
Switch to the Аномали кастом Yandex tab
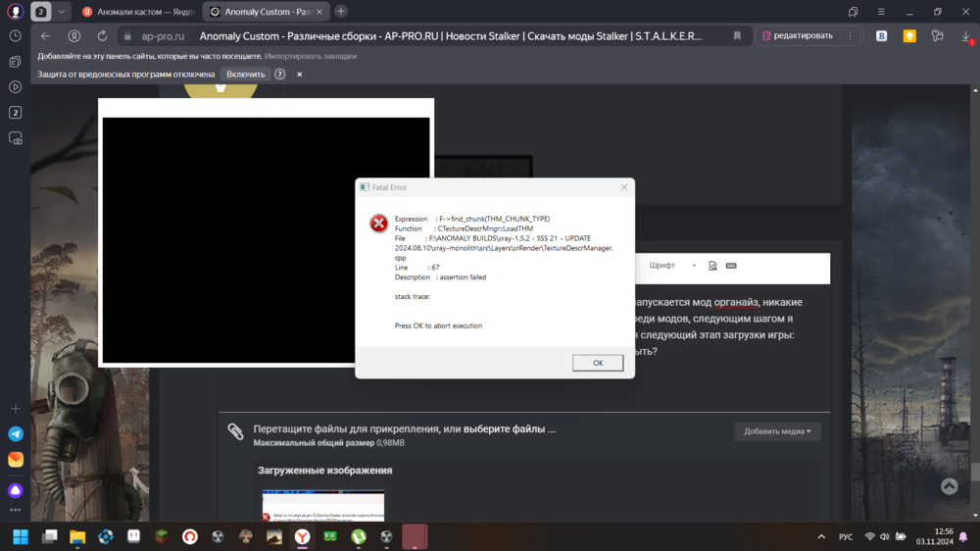(x=139, y=11)
